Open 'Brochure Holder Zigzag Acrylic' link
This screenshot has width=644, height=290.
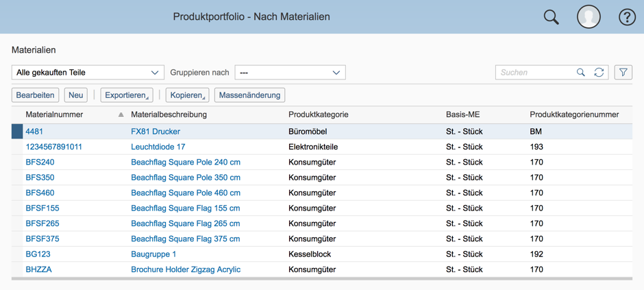coord(186,269)
